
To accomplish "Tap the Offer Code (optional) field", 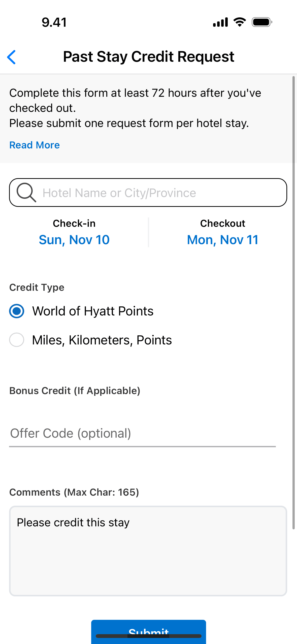I will (142, 434).
